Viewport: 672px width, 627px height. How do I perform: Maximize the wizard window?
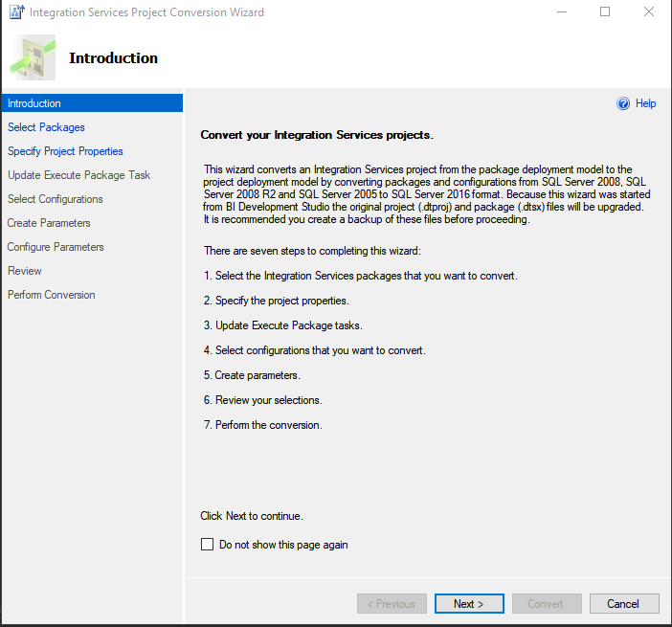[x=605, y=11]
